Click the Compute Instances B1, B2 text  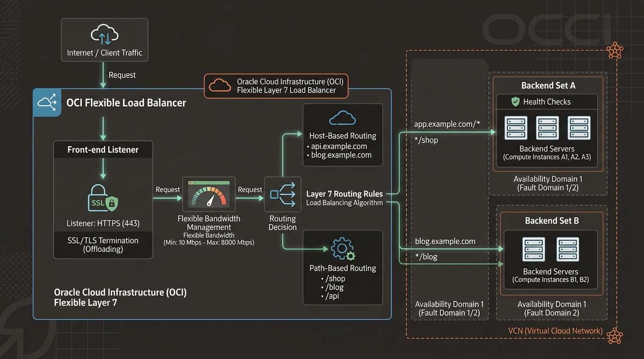pos(551,280)
